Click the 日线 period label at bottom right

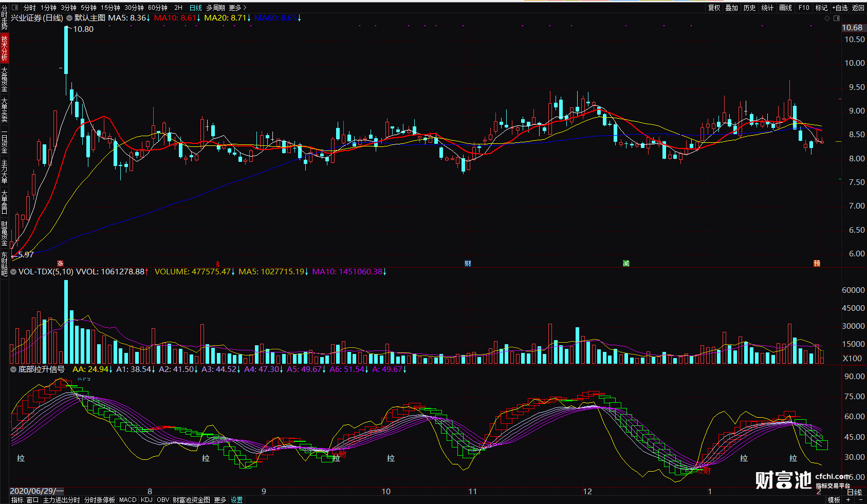[x=854, y=492]
